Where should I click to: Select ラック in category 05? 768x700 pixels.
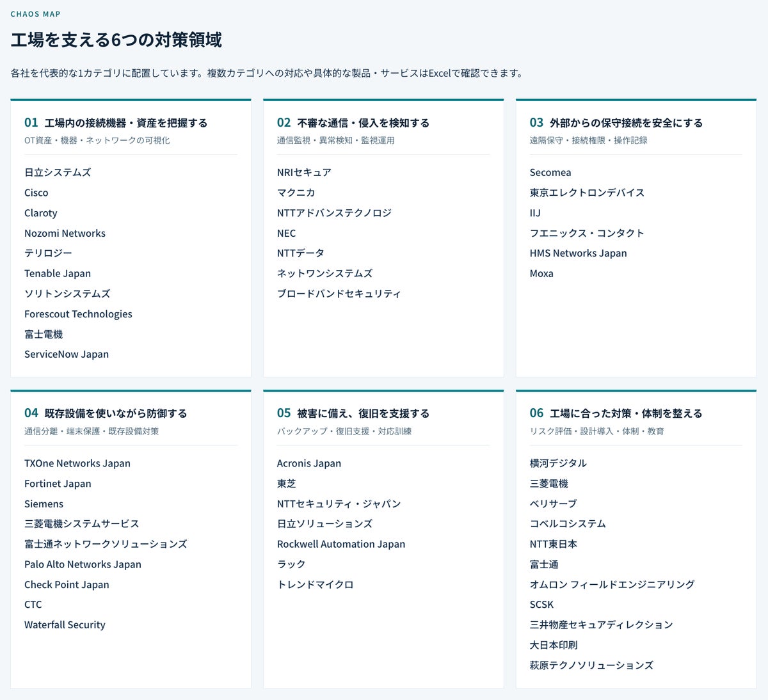tap(291, 564)
